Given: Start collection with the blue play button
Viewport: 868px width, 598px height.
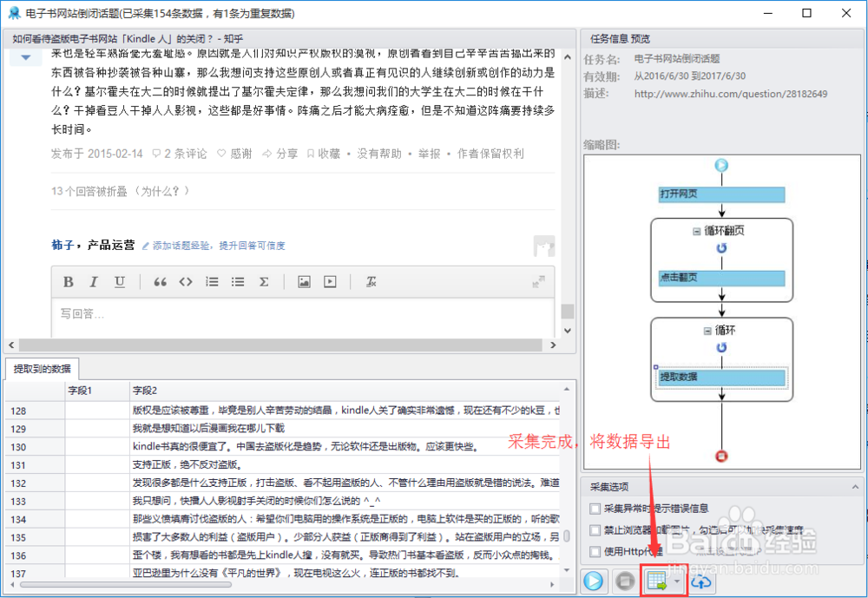Looking at the screenshot, I should [x=594, y=581].
